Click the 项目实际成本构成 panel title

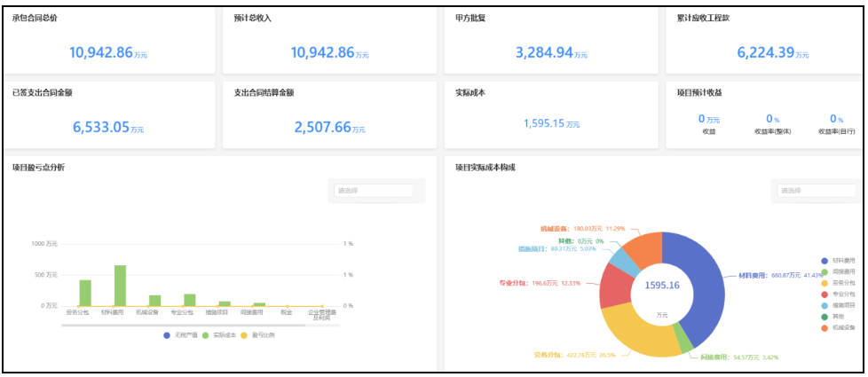pyautogui.click(x=485, y=167)
